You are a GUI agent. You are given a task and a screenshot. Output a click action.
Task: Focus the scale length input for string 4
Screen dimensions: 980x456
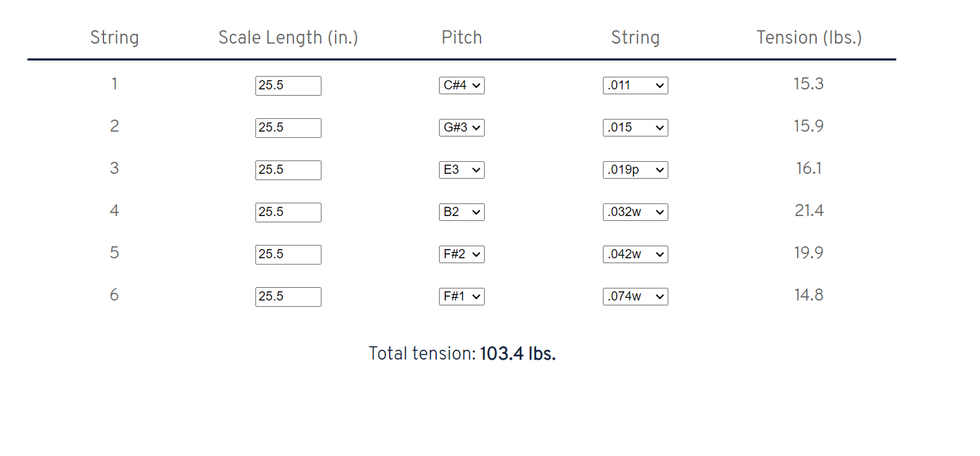[288, 213]
